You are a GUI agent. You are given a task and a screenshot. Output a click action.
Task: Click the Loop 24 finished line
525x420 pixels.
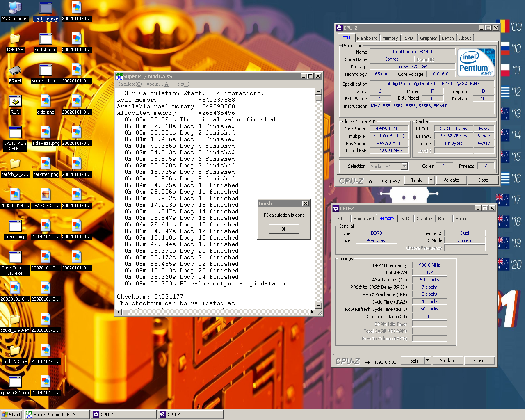click(181, 277)
